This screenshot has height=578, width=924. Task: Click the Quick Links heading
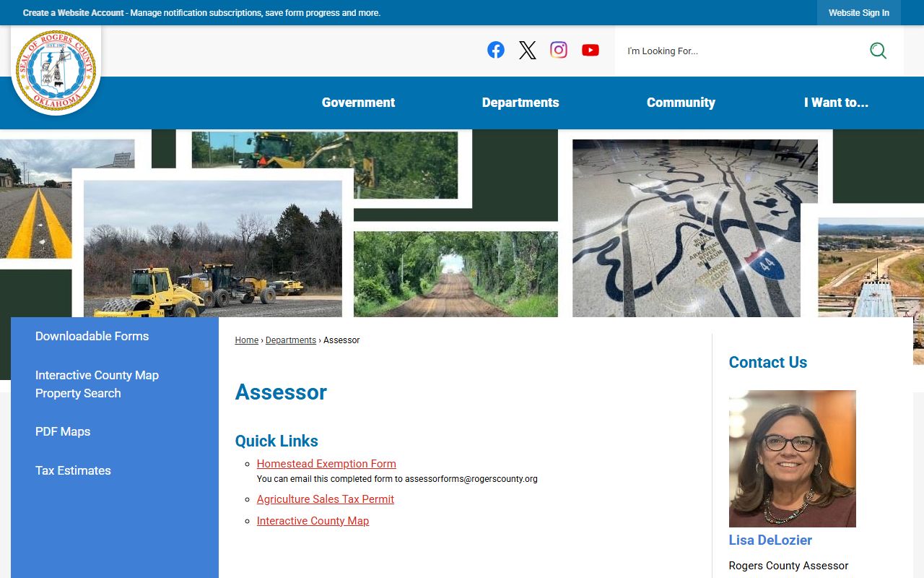pos(276,441)
